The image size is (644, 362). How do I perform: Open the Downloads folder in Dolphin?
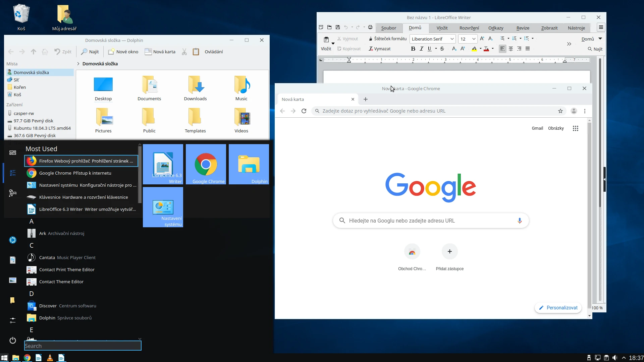click(195, 88)
